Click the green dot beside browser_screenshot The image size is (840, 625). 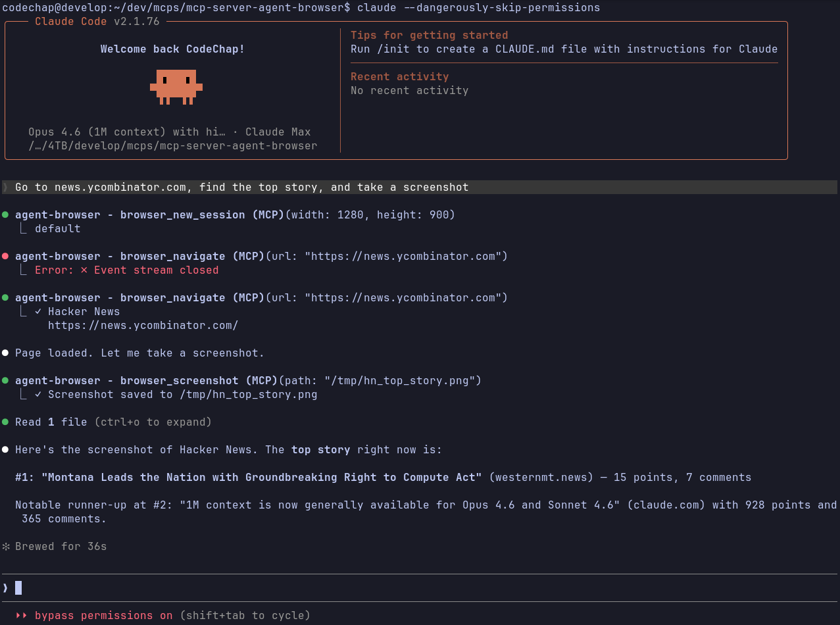tap(5, 381)
